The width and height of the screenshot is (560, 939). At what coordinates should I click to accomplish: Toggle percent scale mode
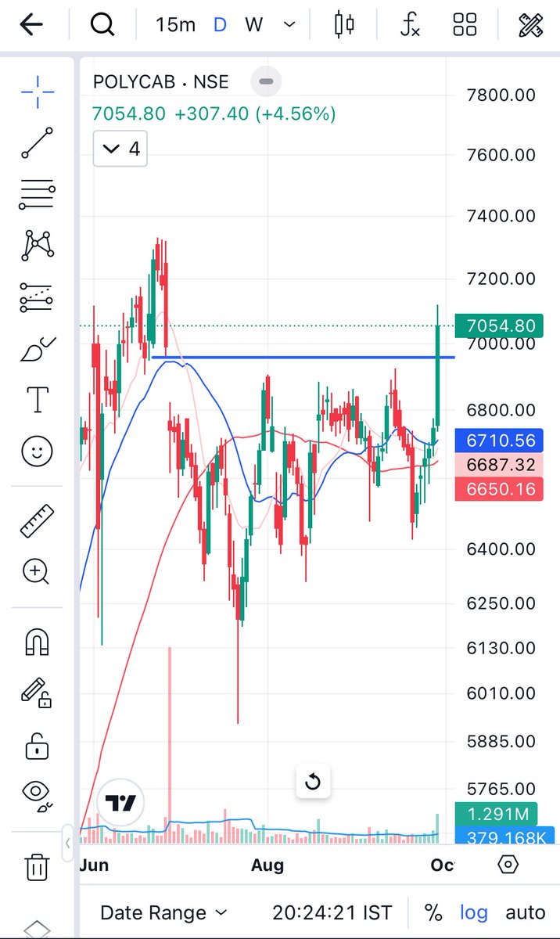433,912
